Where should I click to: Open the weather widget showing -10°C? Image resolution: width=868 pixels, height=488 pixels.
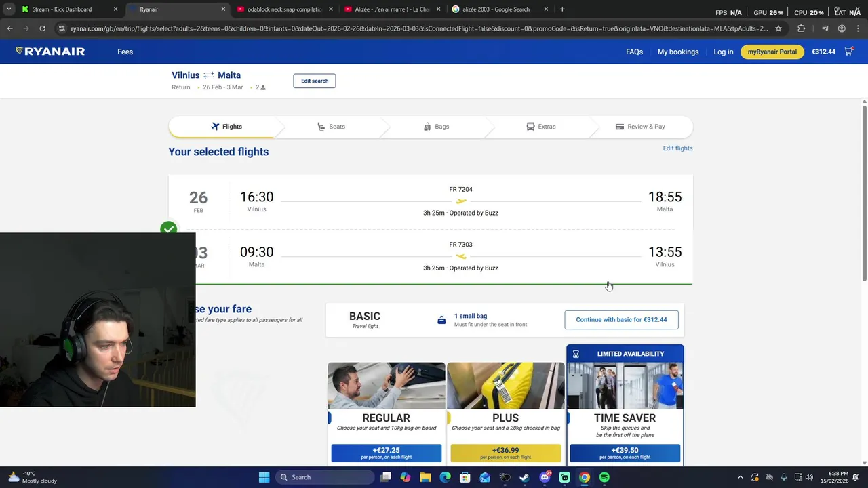point(33,477)
